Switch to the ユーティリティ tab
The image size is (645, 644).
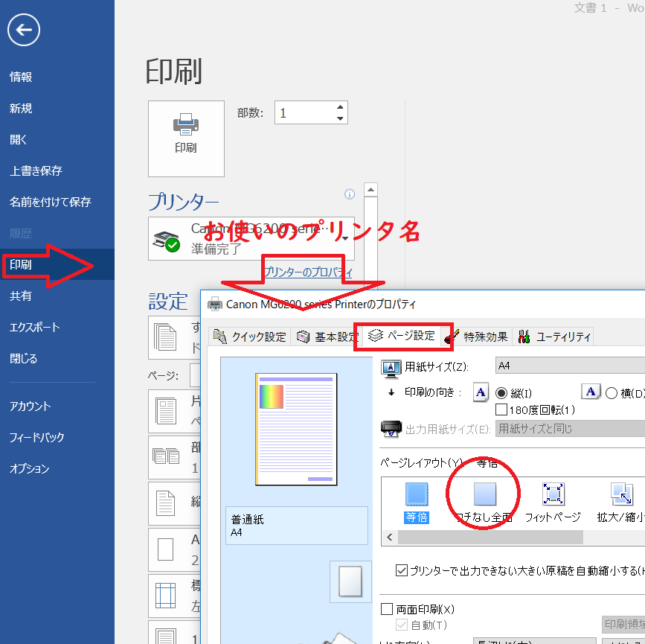point(553,337)
